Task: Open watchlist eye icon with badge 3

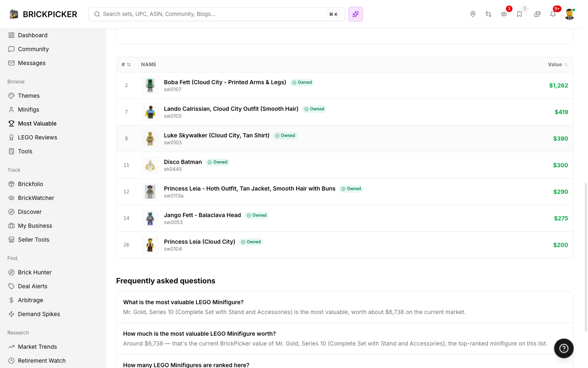Action: [x=504, y=14]
